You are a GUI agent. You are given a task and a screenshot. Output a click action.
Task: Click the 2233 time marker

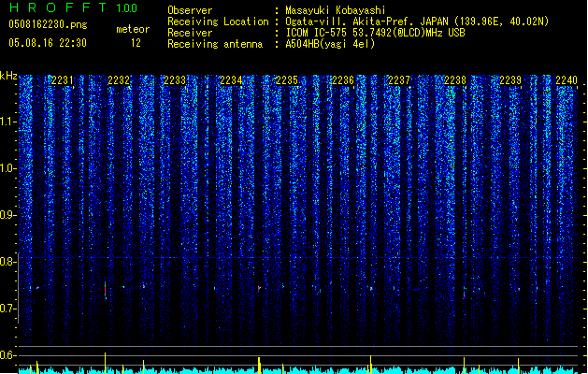[x=175, y=80]
